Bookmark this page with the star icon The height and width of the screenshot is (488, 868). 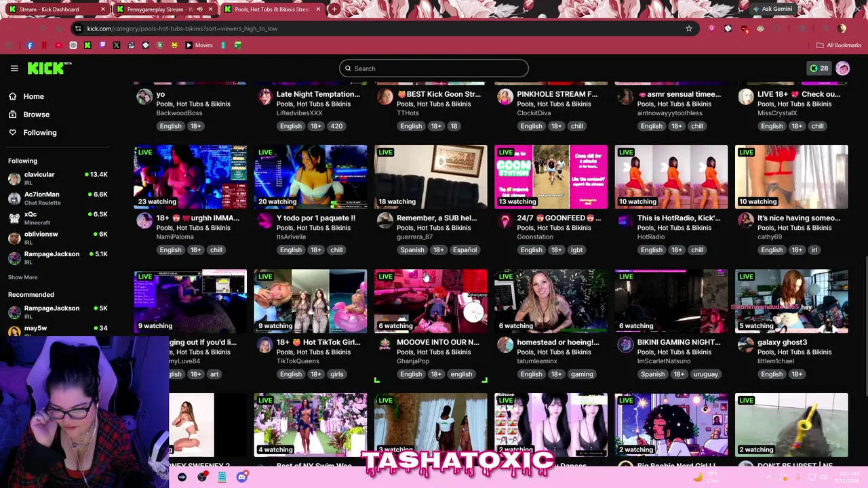pos(689,28)
